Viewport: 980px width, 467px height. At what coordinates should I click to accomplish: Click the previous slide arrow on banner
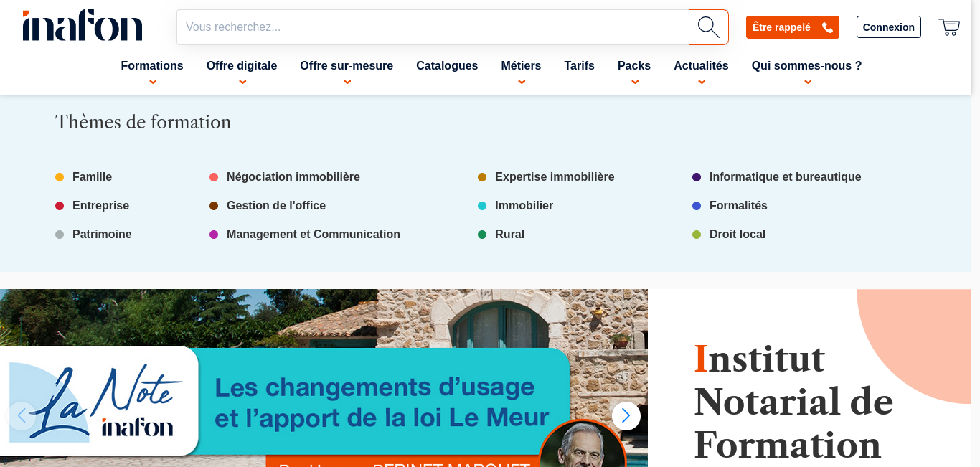22,416
